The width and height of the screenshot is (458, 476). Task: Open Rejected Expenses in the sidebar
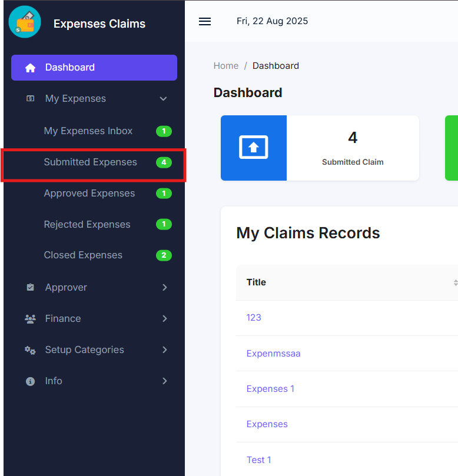(x=87, y=224)
